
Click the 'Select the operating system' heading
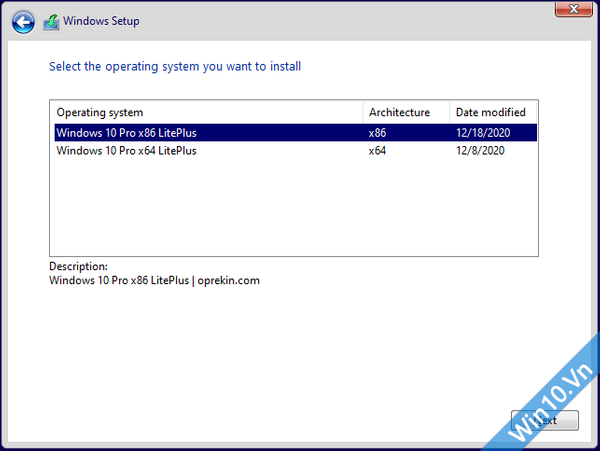175,67
